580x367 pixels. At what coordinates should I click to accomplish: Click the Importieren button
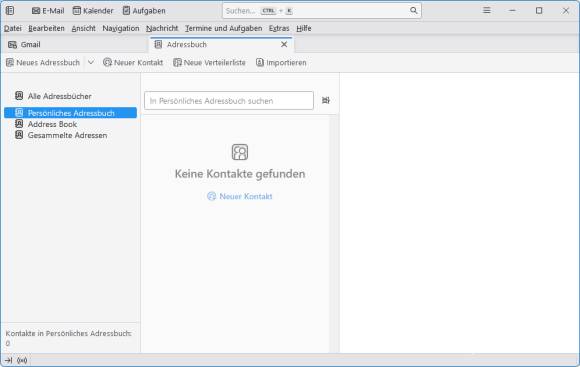click(x=281, y=63)
